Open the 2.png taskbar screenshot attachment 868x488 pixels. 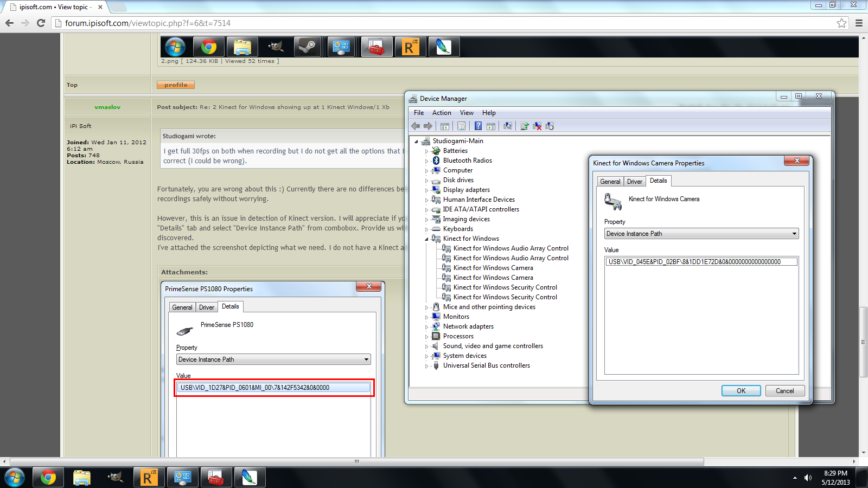pyautogui.click(x=509, y=47)
